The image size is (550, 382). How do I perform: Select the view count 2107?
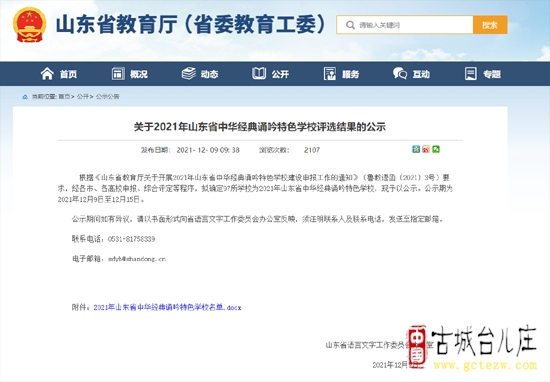(x=312, y=150)
